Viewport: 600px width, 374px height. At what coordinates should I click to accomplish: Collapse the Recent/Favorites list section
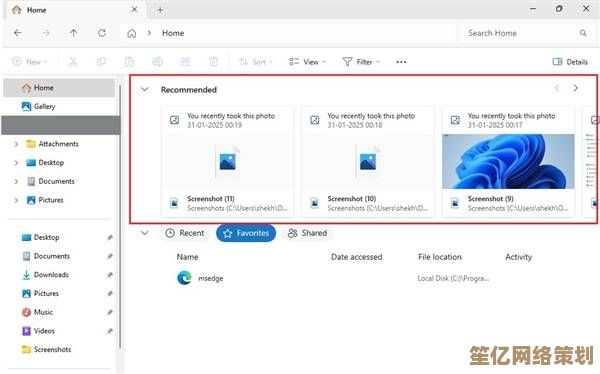[x=144, y=233]
